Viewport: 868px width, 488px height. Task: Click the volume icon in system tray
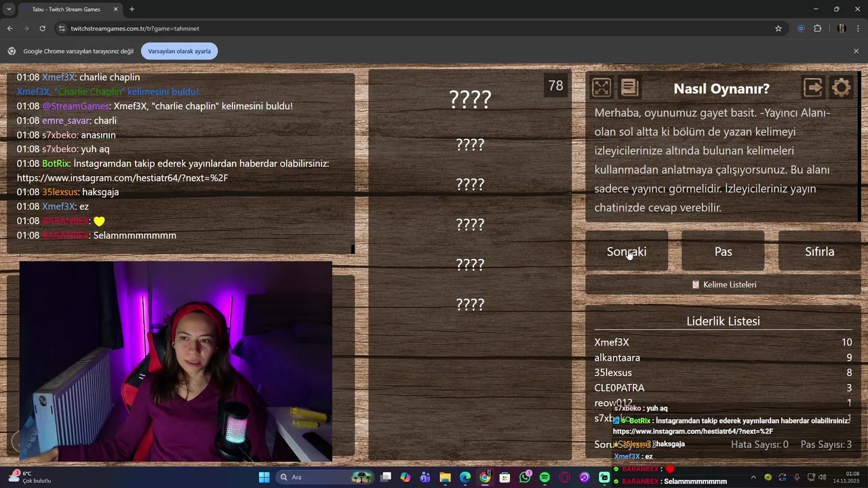(822, 477)
